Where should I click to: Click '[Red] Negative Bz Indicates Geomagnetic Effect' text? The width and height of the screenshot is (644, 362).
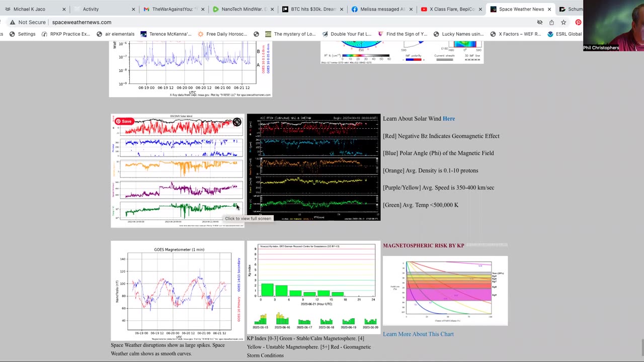(x=441, y=136)
